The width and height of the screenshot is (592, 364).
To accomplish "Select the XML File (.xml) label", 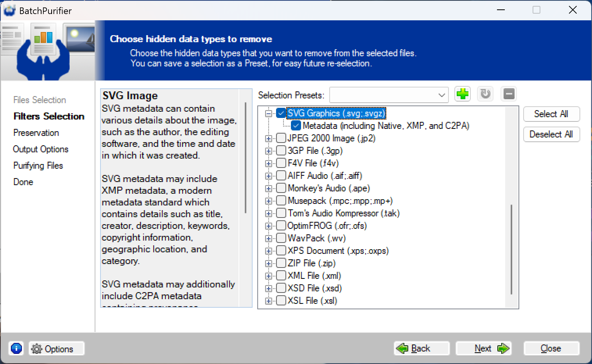I will [314, 276].
